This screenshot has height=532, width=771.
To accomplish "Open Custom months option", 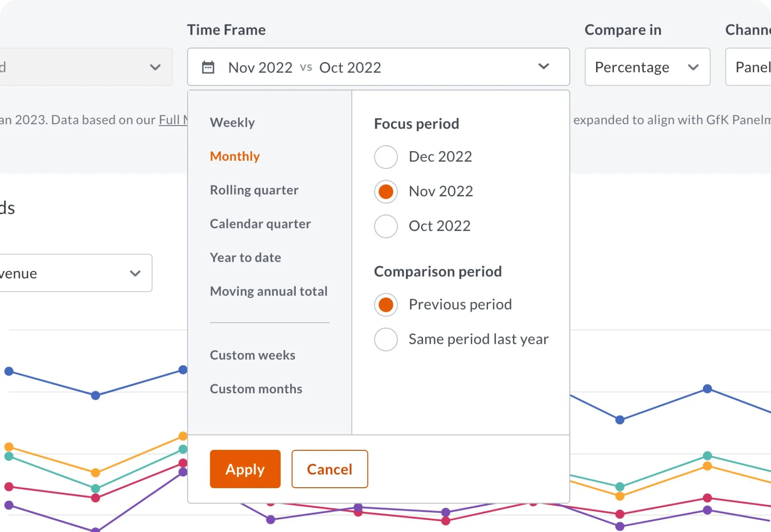I will (x=256, y=389).
